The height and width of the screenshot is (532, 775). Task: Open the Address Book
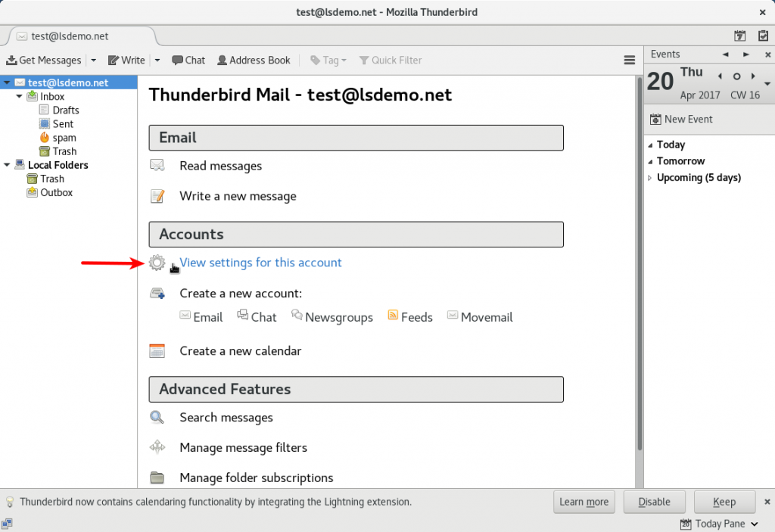coord(254,61)
